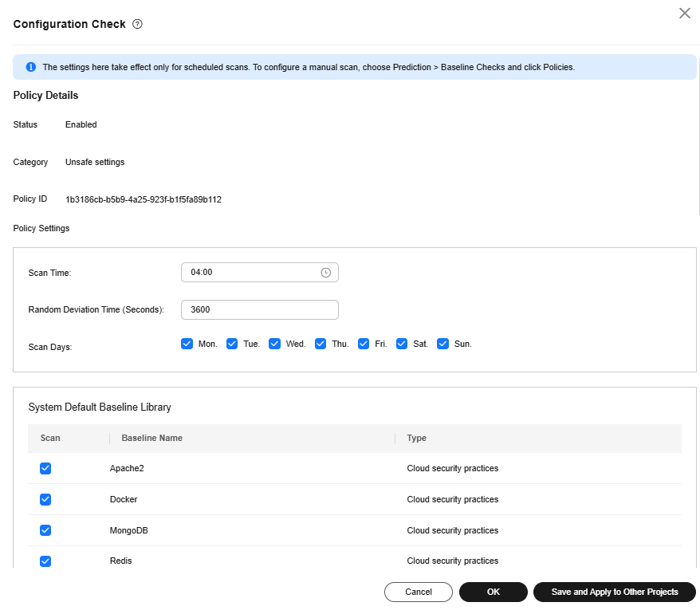This screenshot has height=614, width=700.
Task: Click Save and Apply to Other Projects
Action: point(614,592)
